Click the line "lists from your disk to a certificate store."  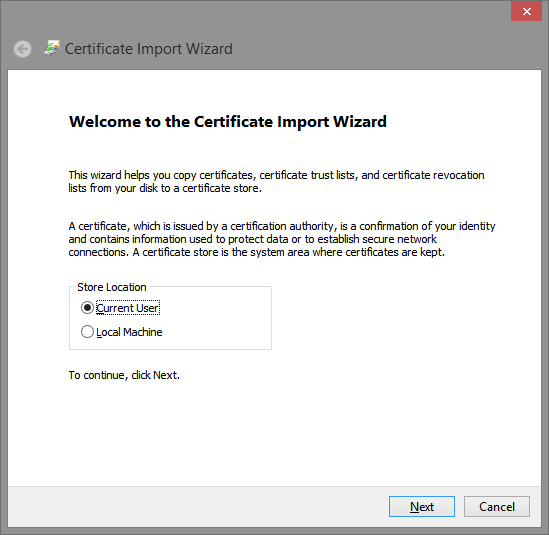tap(165, 188)
